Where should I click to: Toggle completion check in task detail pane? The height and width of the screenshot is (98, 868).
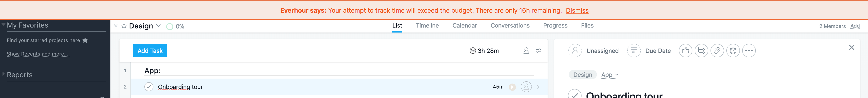tap(575, 95)
